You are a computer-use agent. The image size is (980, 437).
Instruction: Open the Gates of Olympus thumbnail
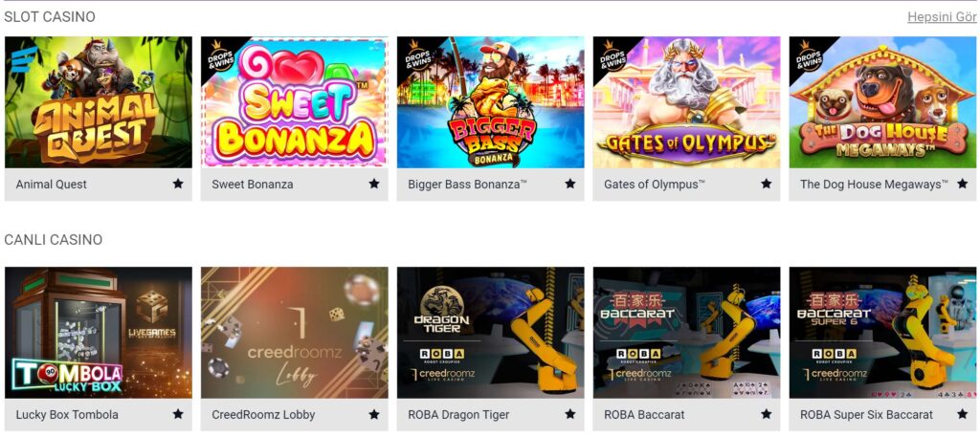coord(687,102)
